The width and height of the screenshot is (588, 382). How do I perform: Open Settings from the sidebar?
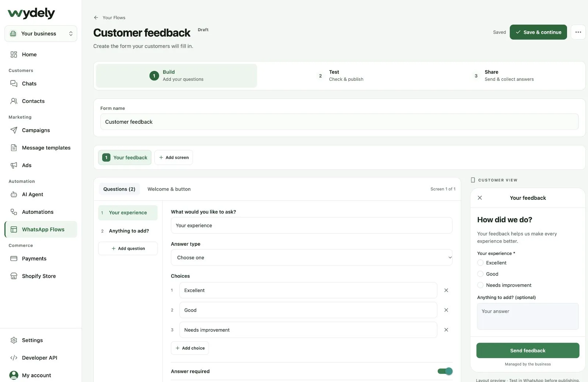click(41, 340)
